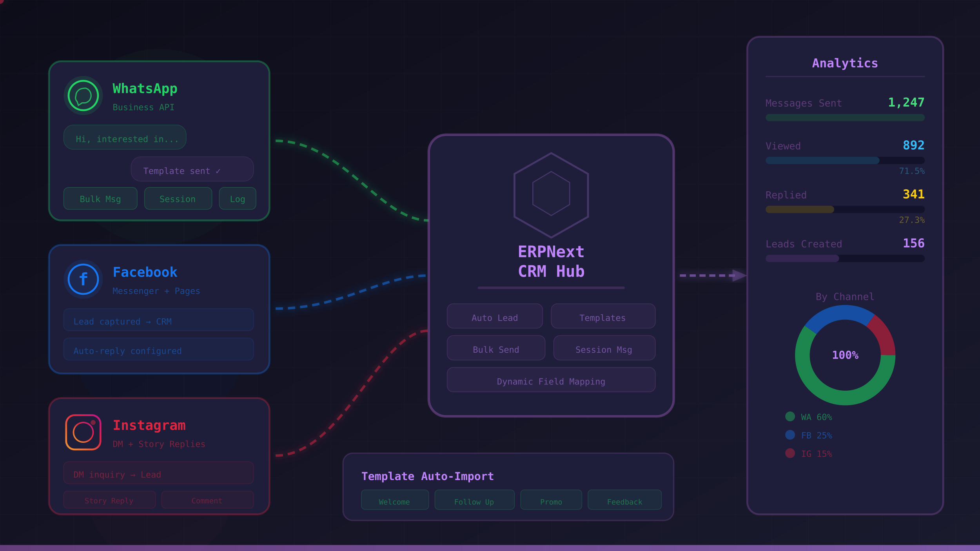This screenshot has height=551, width=980.
Task: Click the Messages Sent value 1,247
Action: (x=906, y=102)
